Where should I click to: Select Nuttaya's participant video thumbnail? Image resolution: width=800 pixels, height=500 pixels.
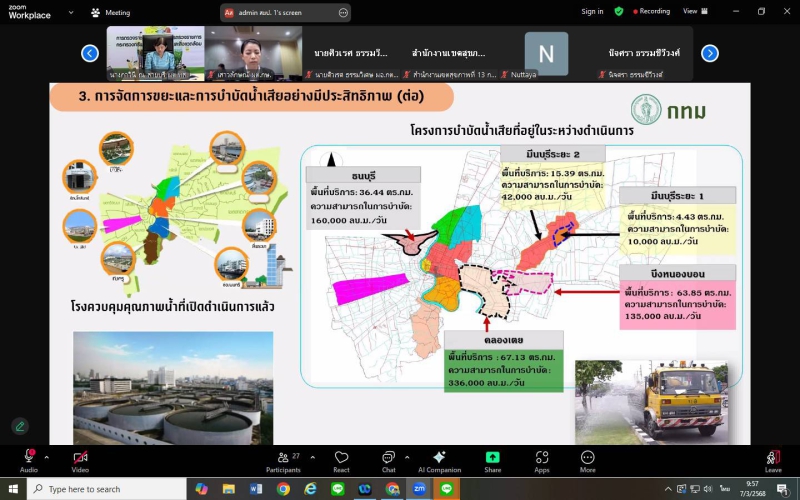(x=546, y=54)
